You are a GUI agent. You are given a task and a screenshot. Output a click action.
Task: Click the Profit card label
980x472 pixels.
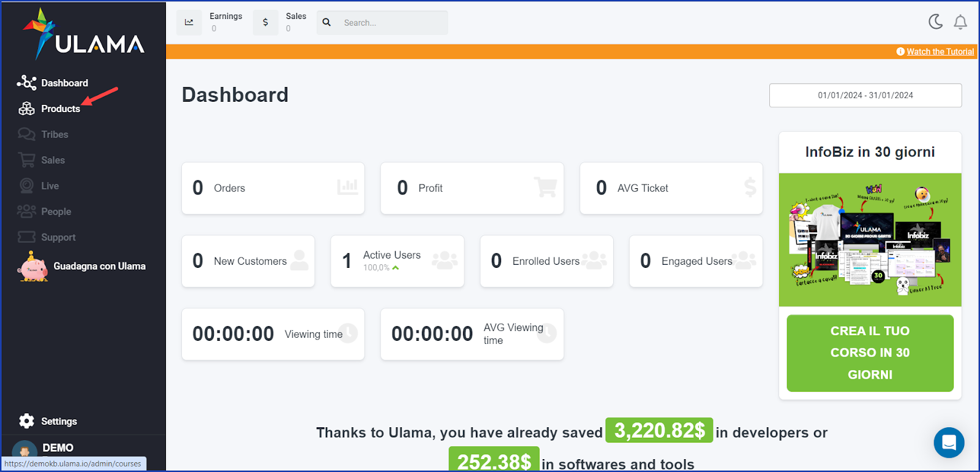pyautogui.click(x=431, y=188)
